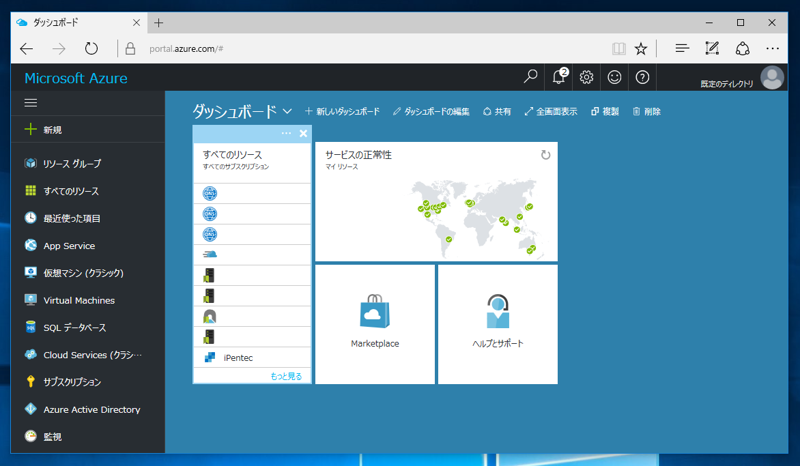This screenshot has height=466, width=800.
Task: Click 新しいダッシュボード button
Action: [342, 111]
